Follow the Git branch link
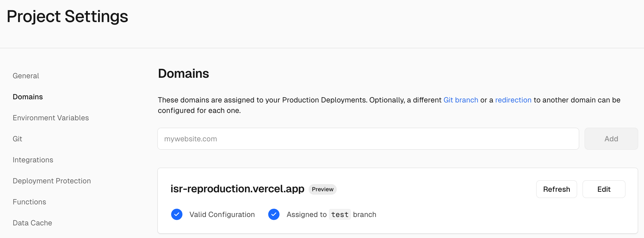 [x=461, y=100]
